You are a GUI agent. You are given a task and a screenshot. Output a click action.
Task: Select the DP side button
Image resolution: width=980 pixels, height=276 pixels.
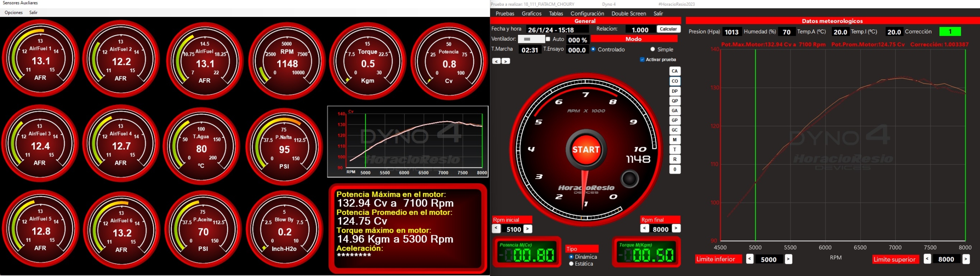click(675, 91)
